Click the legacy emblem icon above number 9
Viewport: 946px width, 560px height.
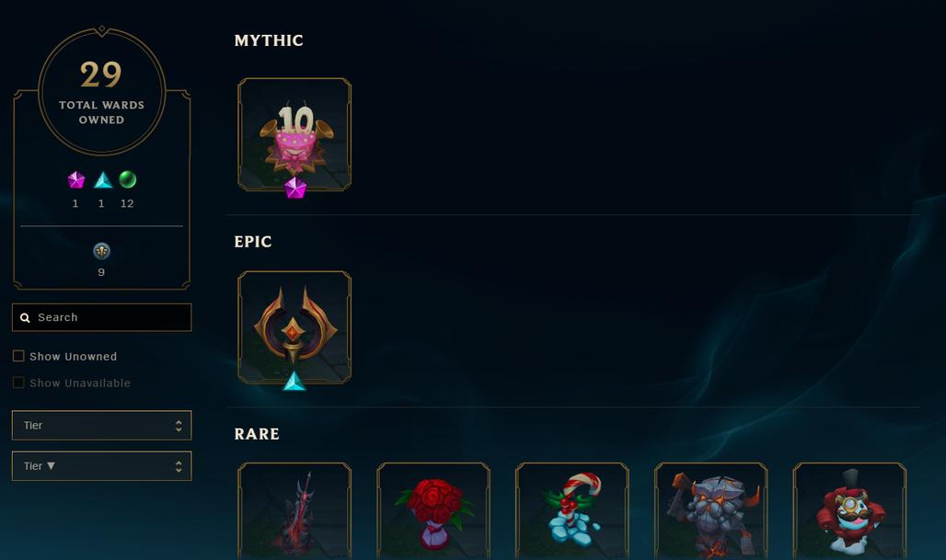pyautogui.click(x=101, y=251)
